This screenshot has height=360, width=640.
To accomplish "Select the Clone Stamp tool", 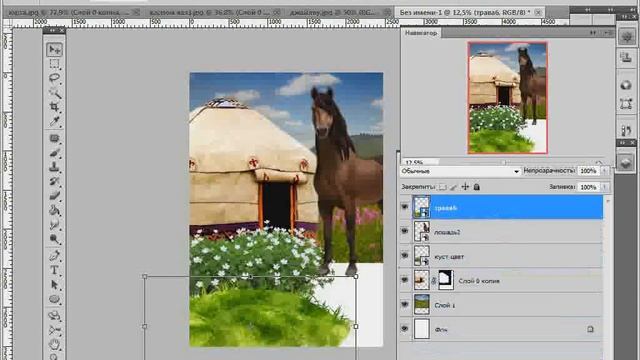I will point(54,167).
